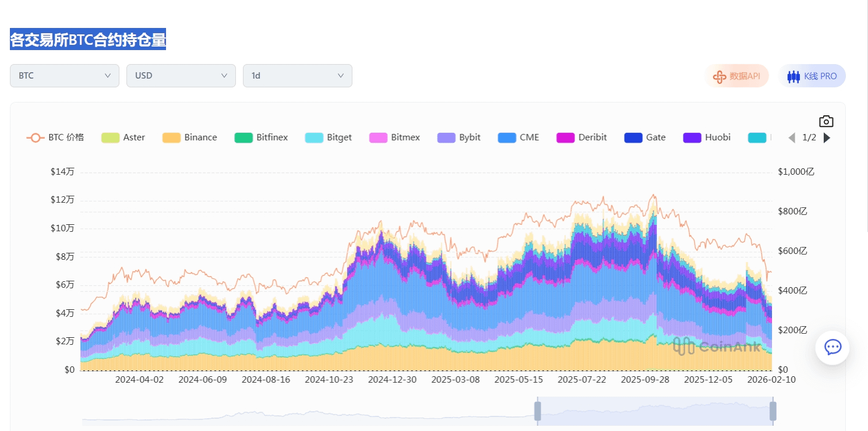The height and width of the screenshot is (431, 868).
Task: Go to previous legend page arrow
Action: (791, 138)
